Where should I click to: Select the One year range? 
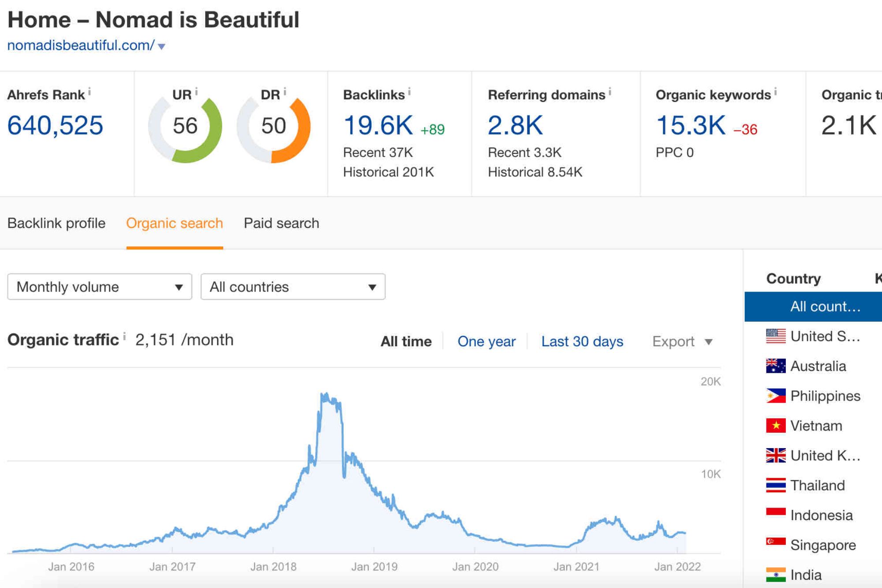click(486, 341)
